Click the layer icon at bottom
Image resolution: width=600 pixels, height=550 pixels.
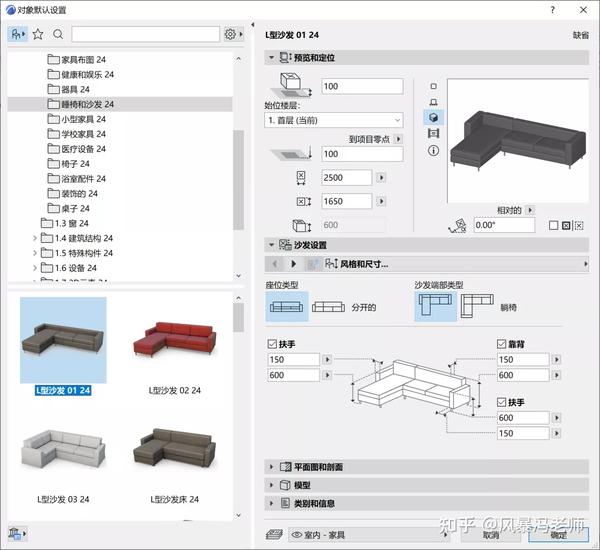pyautogui.click(x=274, y=534)
